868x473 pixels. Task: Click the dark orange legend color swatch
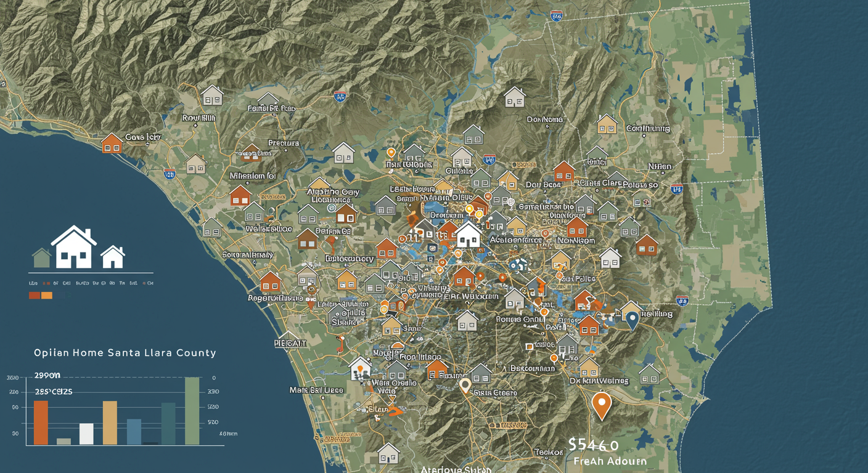coord(35,296)
